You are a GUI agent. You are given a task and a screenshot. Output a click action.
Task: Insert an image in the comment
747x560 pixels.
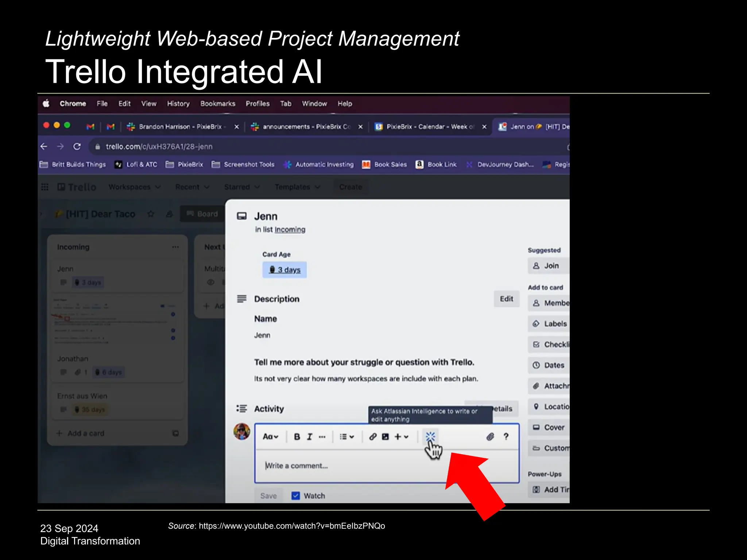tap(385, 437)
